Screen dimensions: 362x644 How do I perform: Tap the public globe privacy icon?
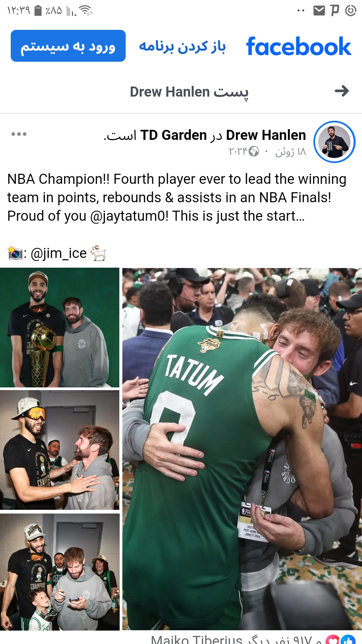[254, 152]
